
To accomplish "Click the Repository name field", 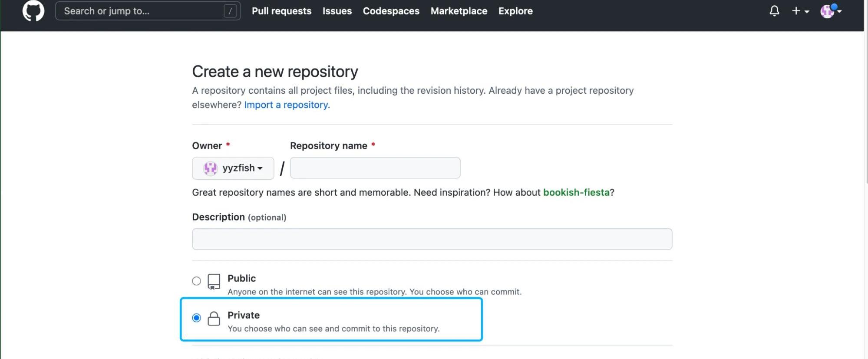I will 375,168.
